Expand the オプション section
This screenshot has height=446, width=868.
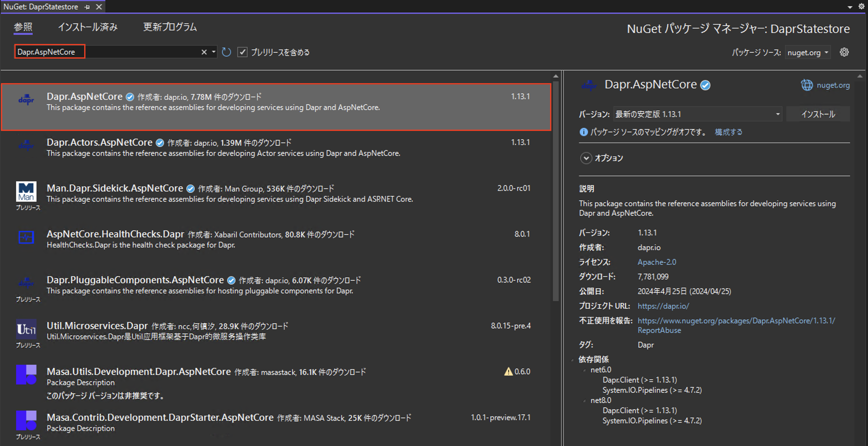click(x=586, y=158)
